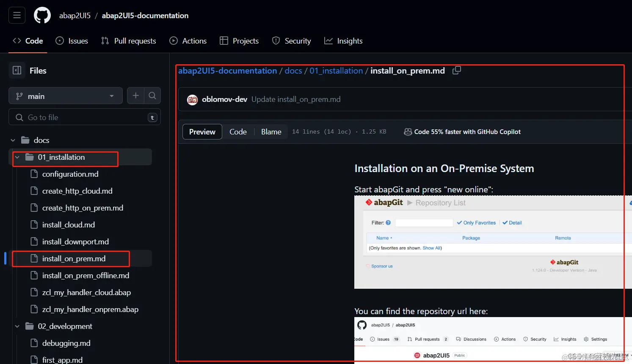Open the hamburger navigation menu
The image size is (632, 364).
17,15
